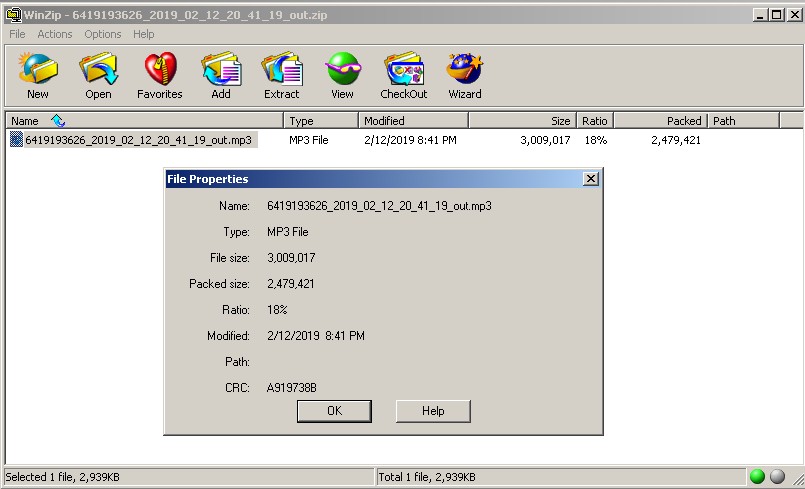Select the 6419193626 mp3 file row
This screenshot has width=805, height=489.
click(133, 140)
